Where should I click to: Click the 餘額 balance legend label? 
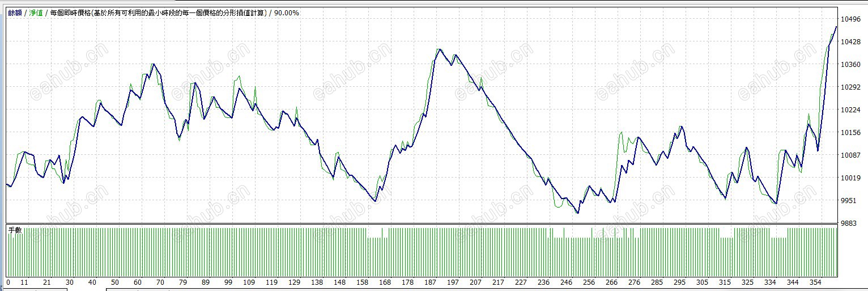tap(15, 12)
